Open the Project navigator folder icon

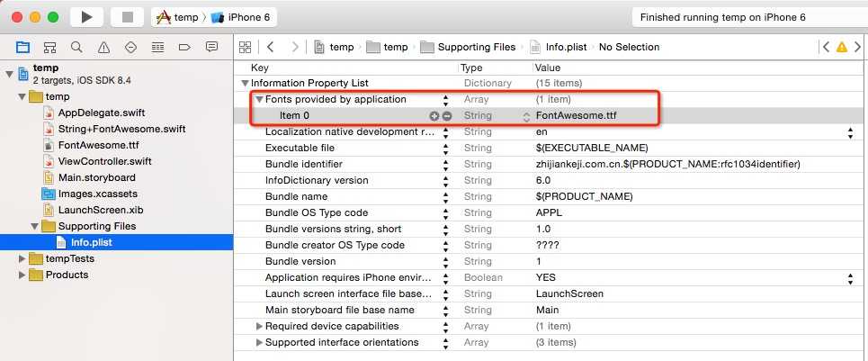[22, 47]
